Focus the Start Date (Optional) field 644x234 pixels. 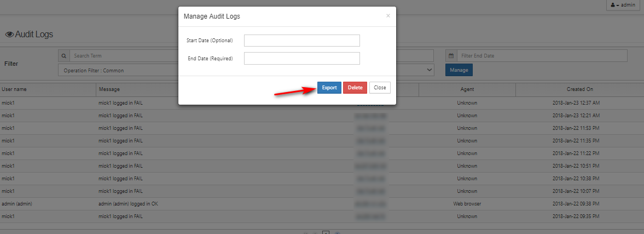[x=301, y=41]
